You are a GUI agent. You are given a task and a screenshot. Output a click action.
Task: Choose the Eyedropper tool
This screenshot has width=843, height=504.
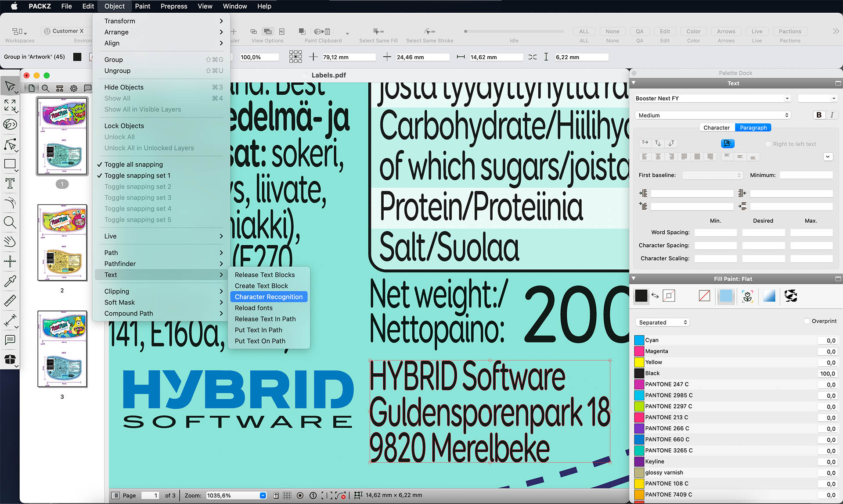click(x=10, y=281)
